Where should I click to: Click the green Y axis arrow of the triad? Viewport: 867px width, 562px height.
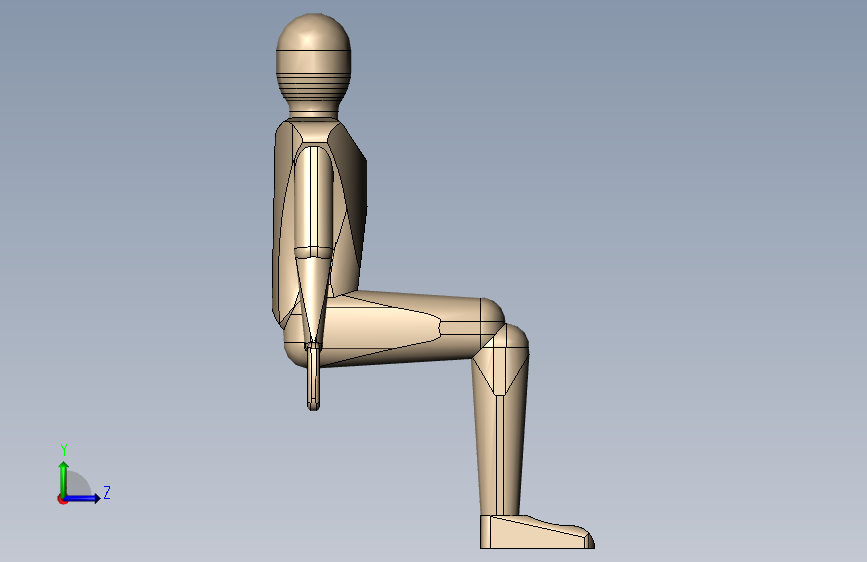[x=64, y=478]
